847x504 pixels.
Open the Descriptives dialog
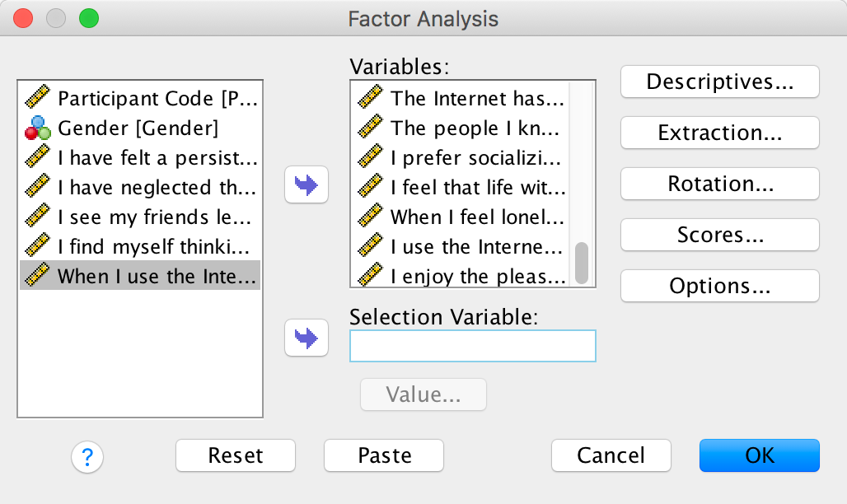click(719, 82)
